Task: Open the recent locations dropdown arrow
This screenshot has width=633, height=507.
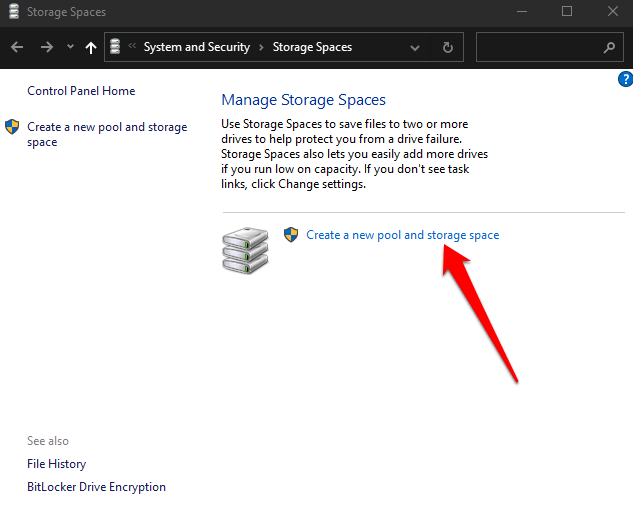Action: click(x=70, y=47)
